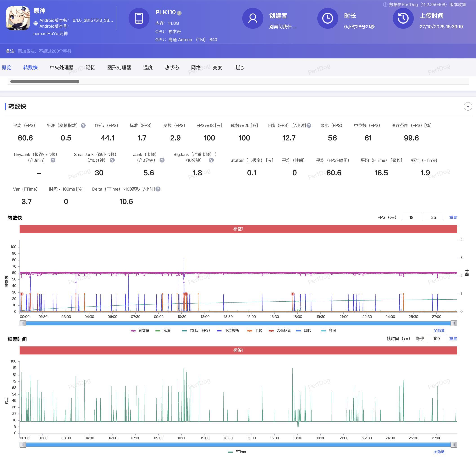Click the help icon beside 平滑(稳帧指数)

(83, 126)
